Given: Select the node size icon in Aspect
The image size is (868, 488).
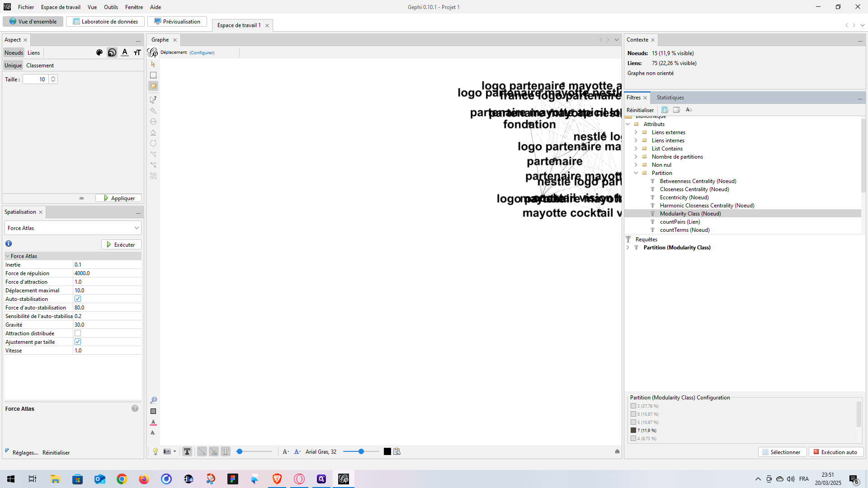Looking at the screenshot, I should [112, 52].
